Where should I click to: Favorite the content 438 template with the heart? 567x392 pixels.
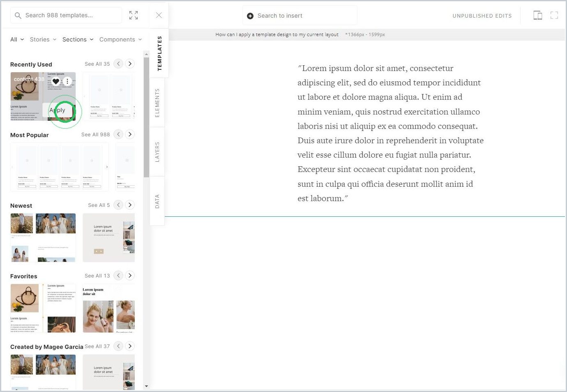pos(56,81)
